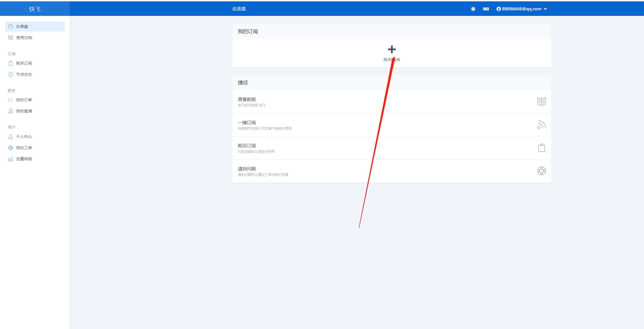Click the lifebuoy icon for 遇到问题
The height and width of the screenshot is (329, 644).
(x=541, y=171)
